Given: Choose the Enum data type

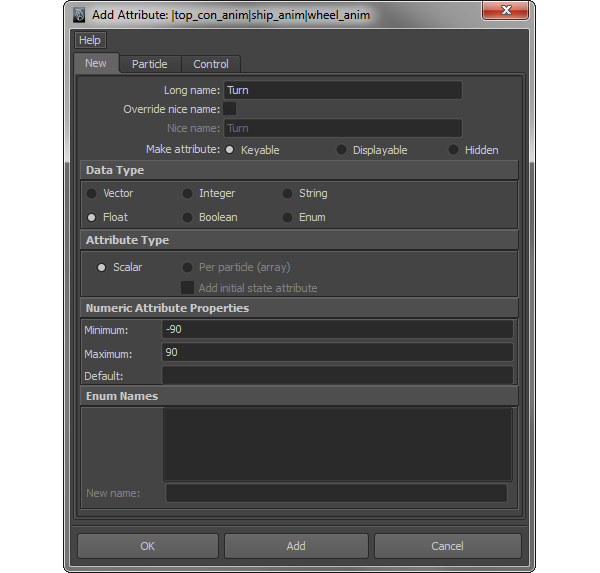Looking at the screenshot, I should click(287, 217).
